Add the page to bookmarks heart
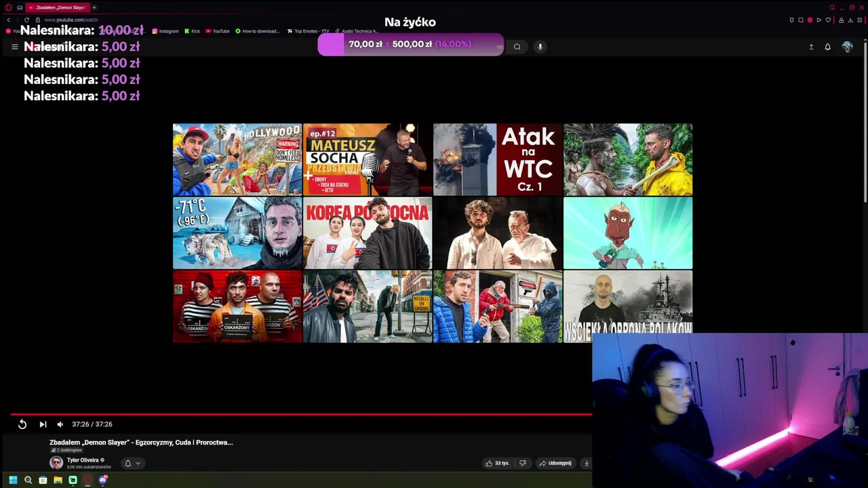868x488 pixels. pos(828,20)
